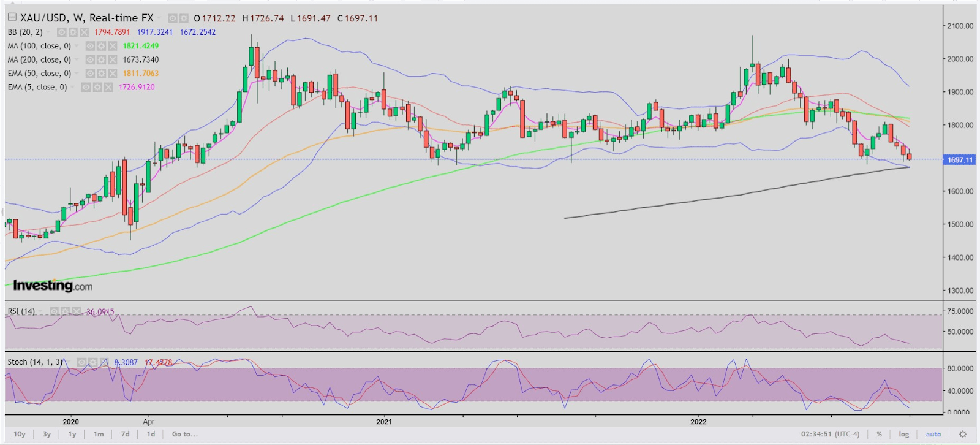Toggle visibility eye of XAU/USD main series

173,18
